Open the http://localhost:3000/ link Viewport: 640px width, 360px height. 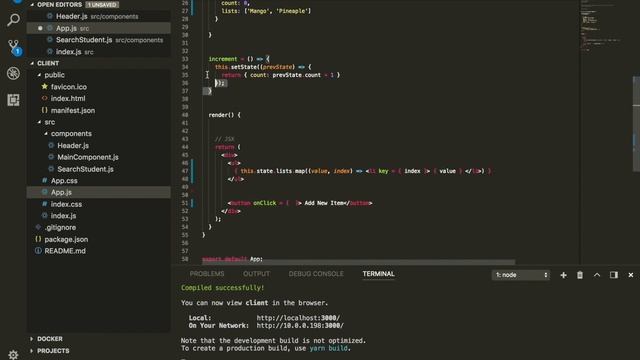[298, 318]
